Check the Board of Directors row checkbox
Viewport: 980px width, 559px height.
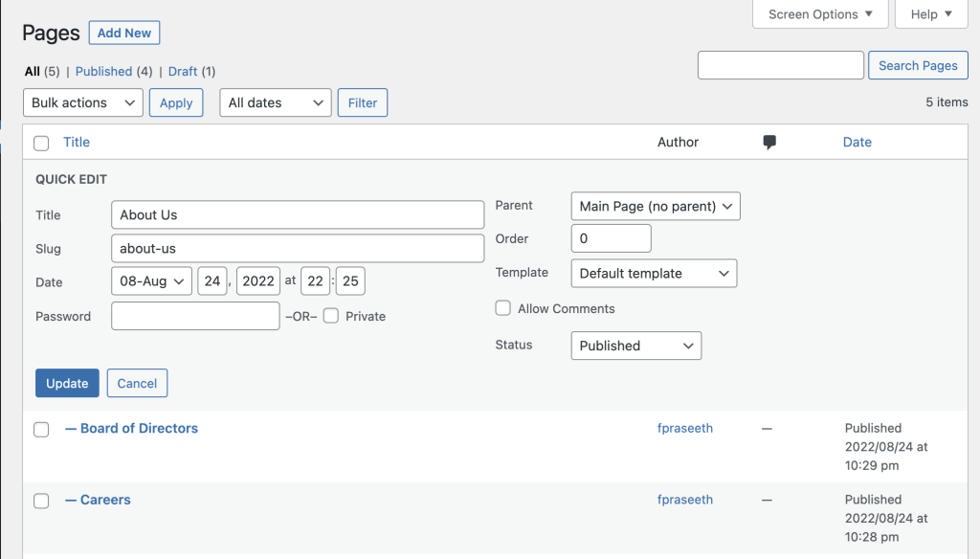point(41,429)
